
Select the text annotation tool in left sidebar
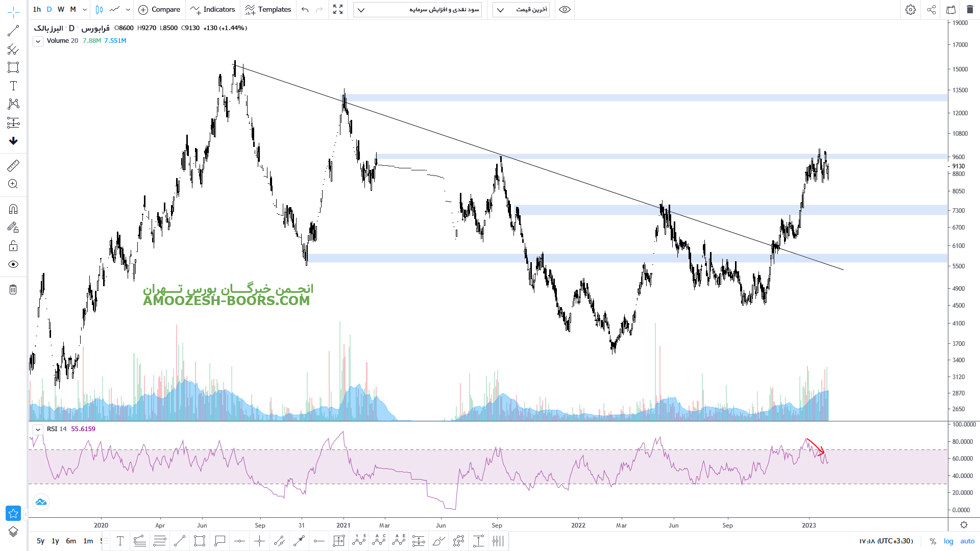click(13, 86)
